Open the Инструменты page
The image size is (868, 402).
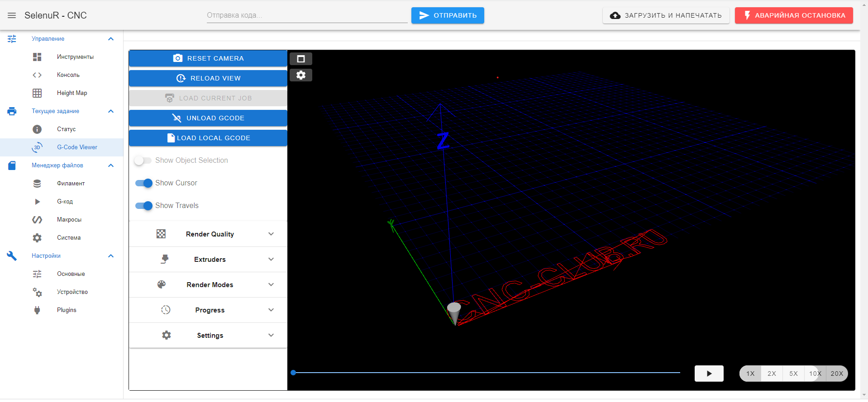(62, 57)
